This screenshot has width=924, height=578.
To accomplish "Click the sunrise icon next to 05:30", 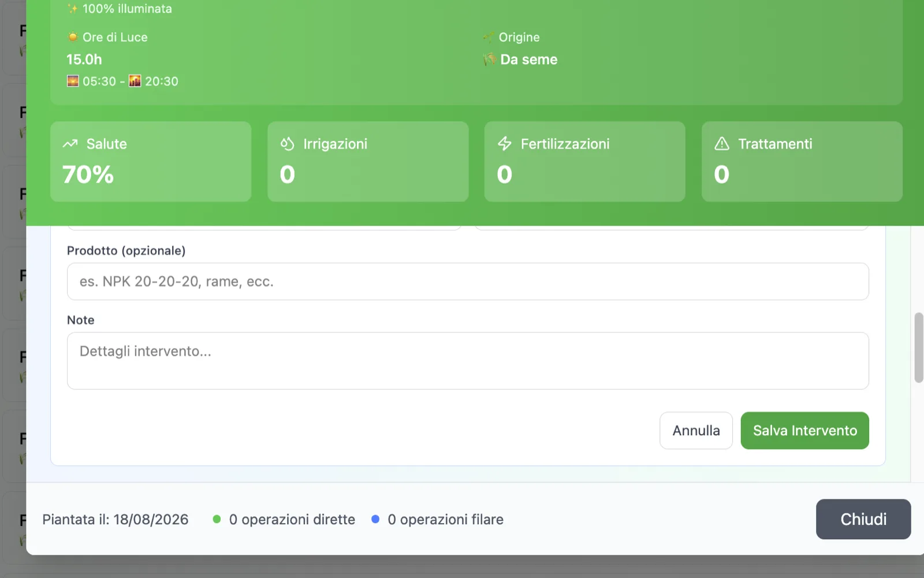I will [73, 81].
